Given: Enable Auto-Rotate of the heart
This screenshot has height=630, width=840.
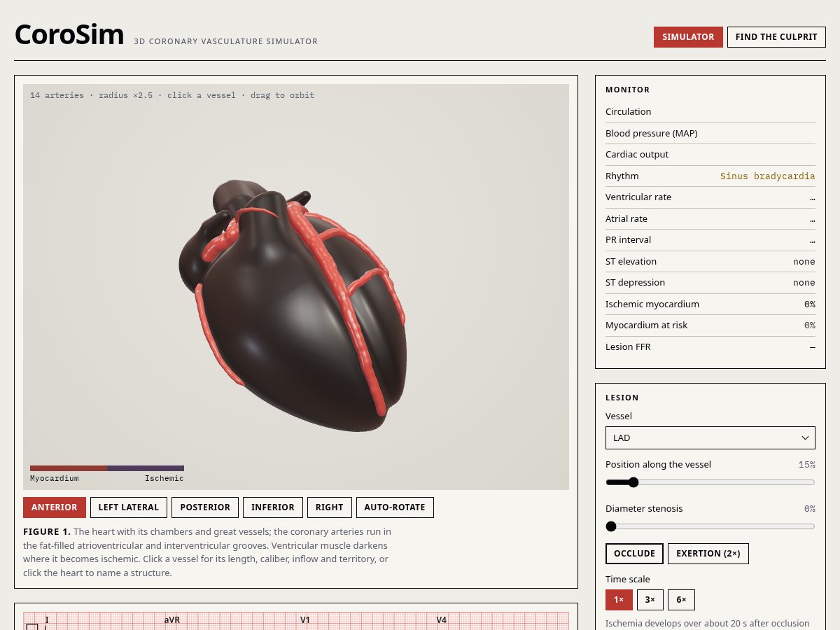Looking at the screenshot, I should (395, 507).
